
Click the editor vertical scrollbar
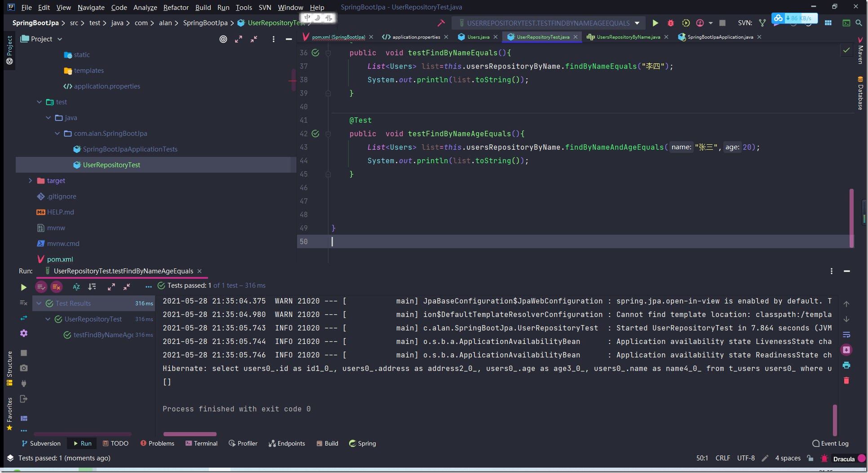tap(851, 218)
